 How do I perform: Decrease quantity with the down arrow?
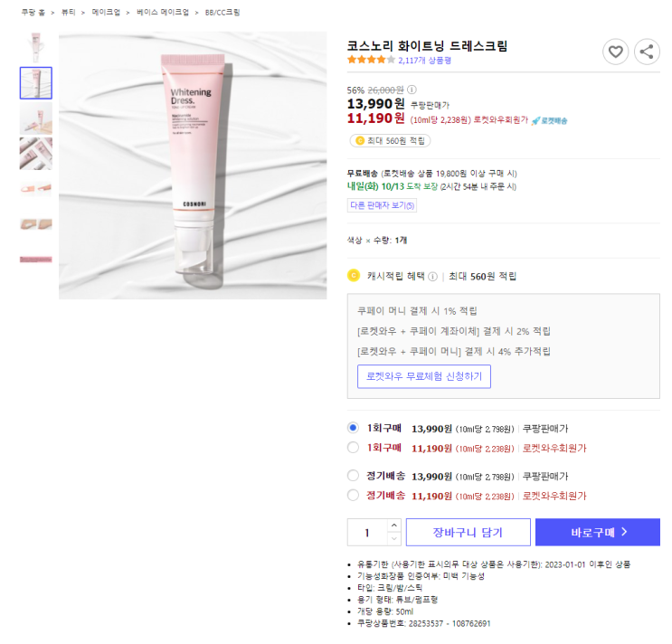(393, 538)
